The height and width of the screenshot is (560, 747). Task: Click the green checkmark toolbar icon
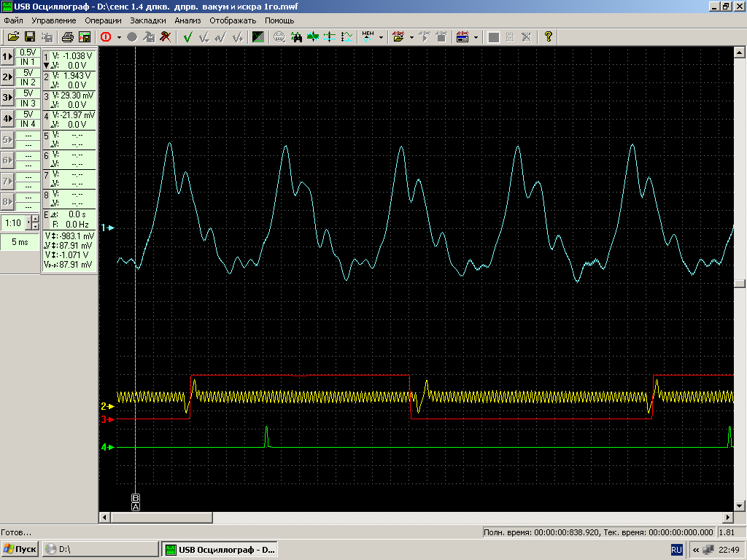[187, 36]
